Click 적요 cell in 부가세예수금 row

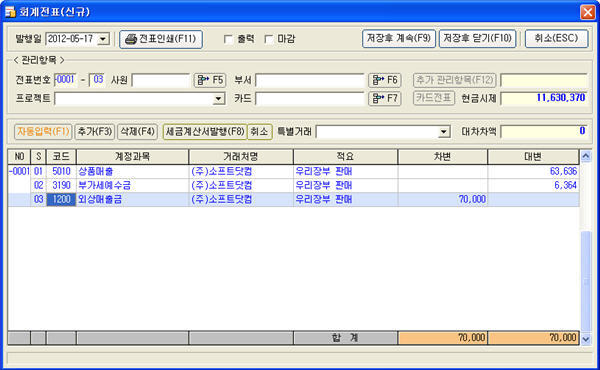346,186
